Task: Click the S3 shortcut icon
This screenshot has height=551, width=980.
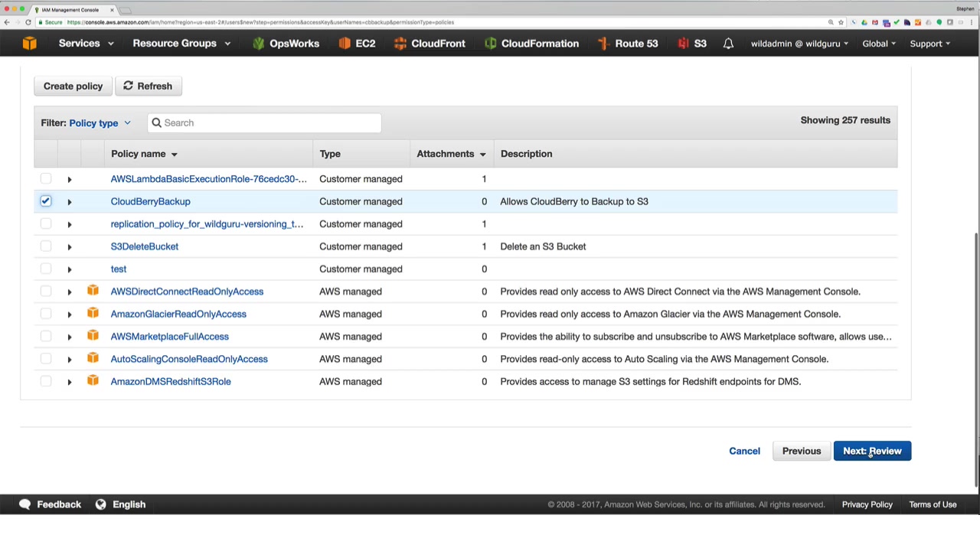Action: (x=683, y=44)
